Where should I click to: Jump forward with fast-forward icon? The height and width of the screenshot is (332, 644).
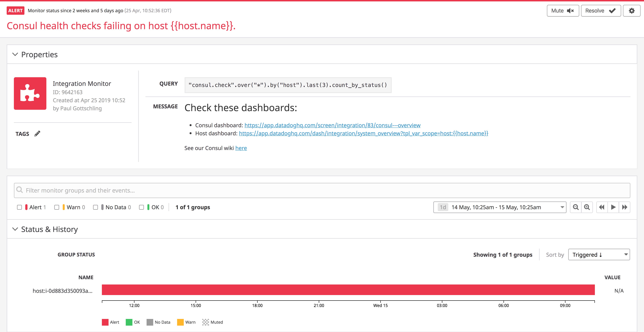pos(625,207)
